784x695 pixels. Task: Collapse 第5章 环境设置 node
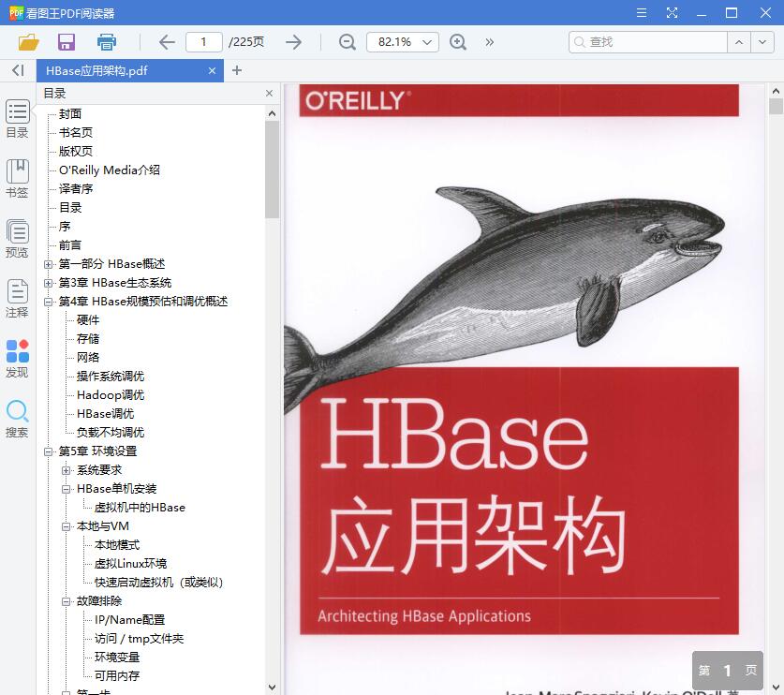click(x=48, y=452)
